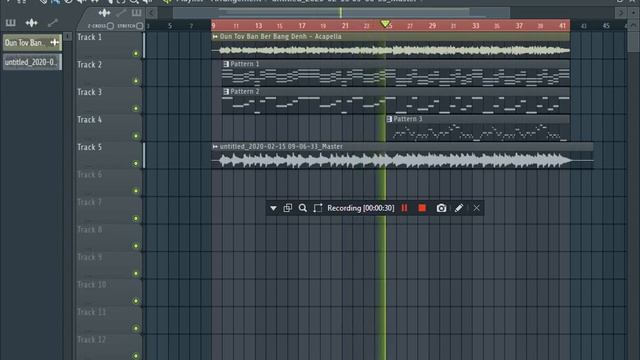Screen dimensions: 640x360
Task: Click the region select icon in recording bar
Action: click(318, 208)
